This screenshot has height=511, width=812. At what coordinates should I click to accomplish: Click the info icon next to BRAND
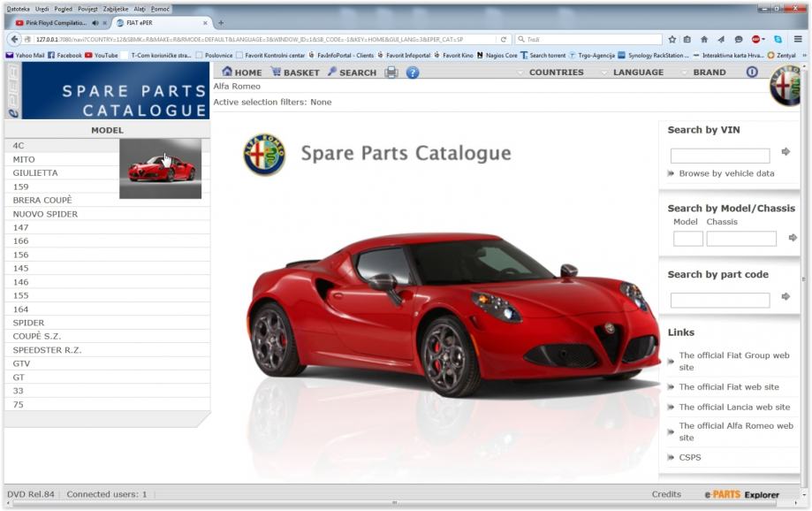click(752, 72)
